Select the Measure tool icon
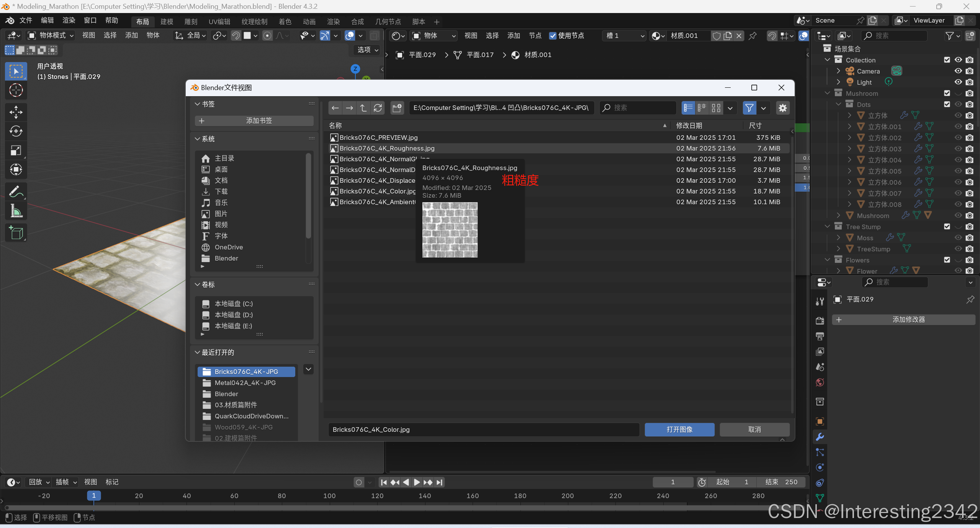This screenshot has width=980, height=528. click(16, 211)
